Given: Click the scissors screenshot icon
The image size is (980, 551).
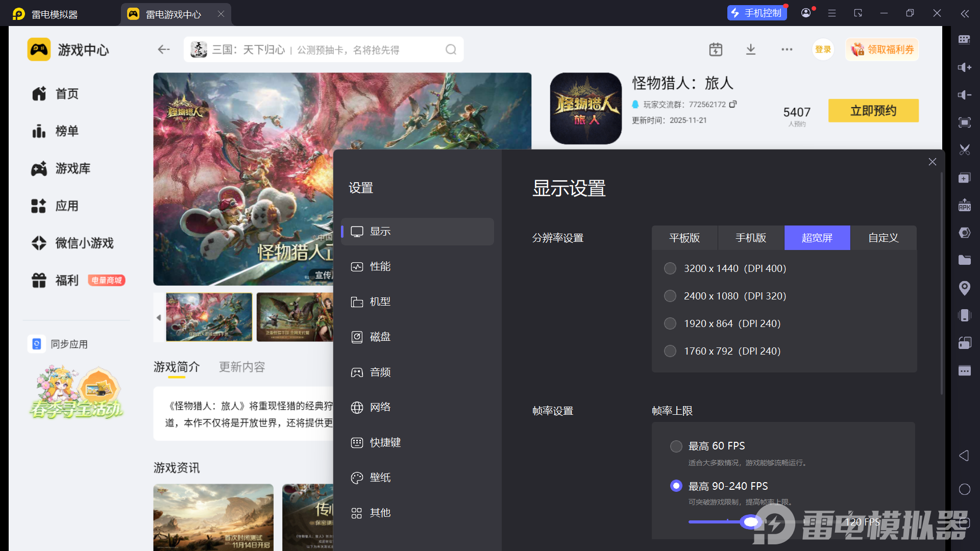Looking at the screenshot, I should pos(964,150).
